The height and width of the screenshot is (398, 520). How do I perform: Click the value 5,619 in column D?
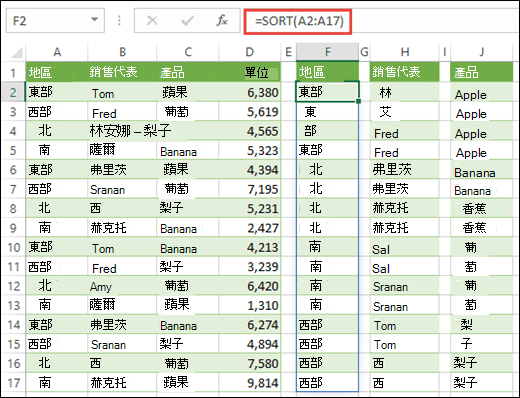263,112
